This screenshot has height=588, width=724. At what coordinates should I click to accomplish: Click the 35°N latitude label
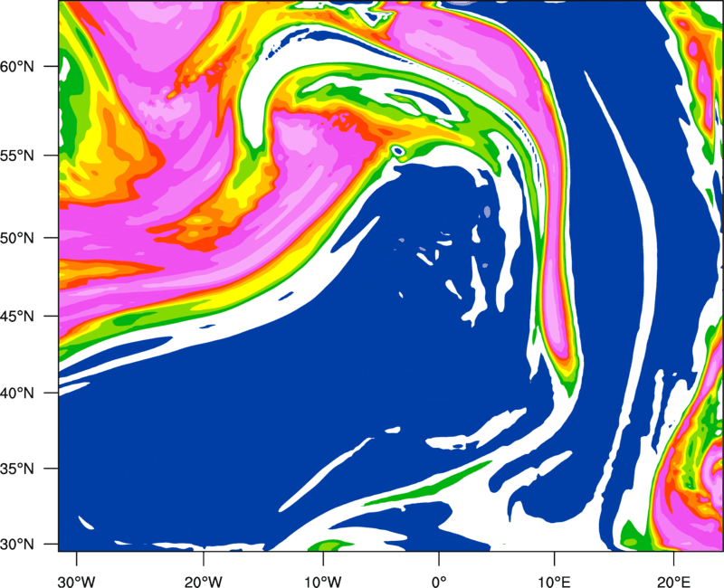pos(17,469)
